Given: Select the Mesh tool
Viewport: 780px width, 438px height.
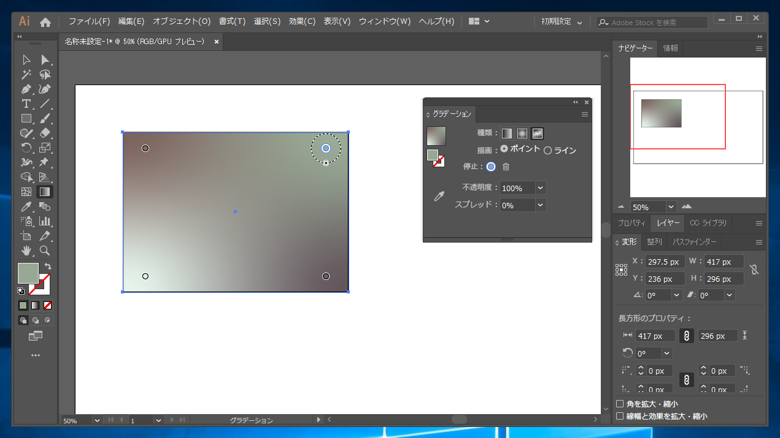Looking at the screenshot, I should click(26, 192).
